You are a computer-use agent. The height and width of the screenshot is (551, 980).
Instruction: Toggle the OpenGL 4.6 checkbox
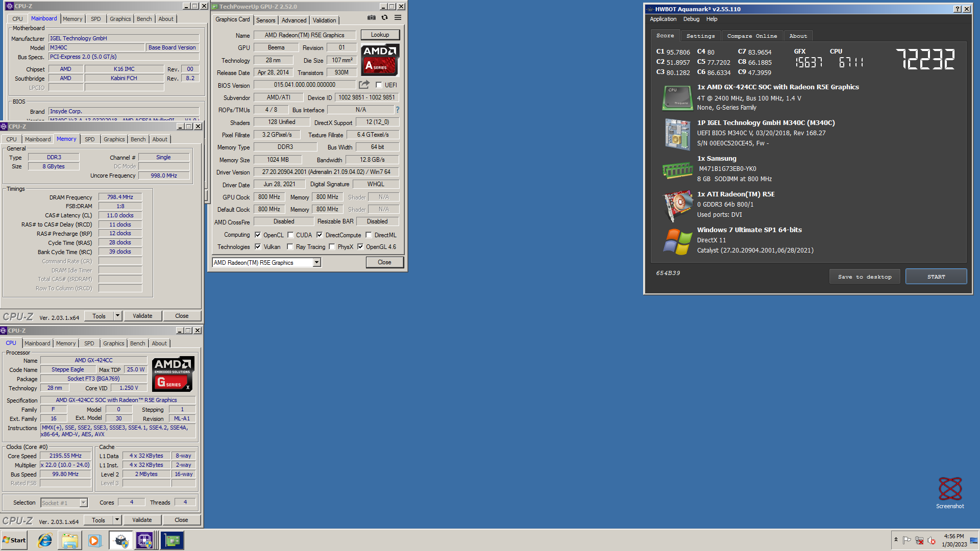tap(360, 247)
